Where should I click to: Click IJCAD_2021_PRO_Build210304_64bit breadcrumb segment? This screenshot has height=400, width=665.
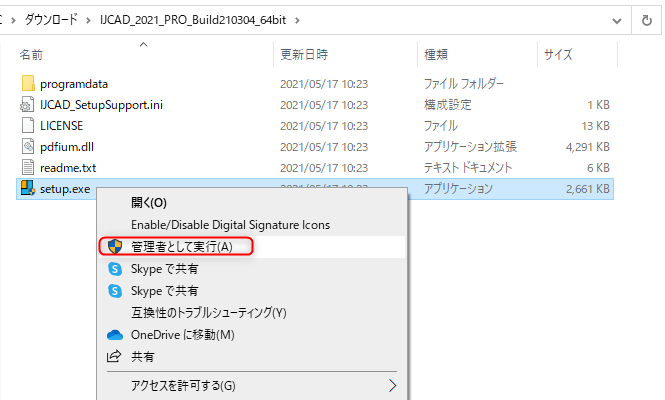pyautogui.click(x=193, y=20)
